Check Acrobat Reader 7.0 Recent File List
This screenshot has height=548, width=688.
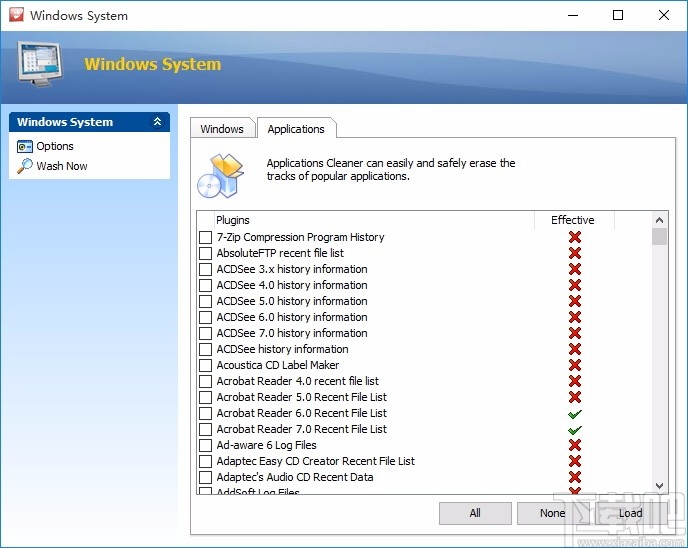[205, 429]
